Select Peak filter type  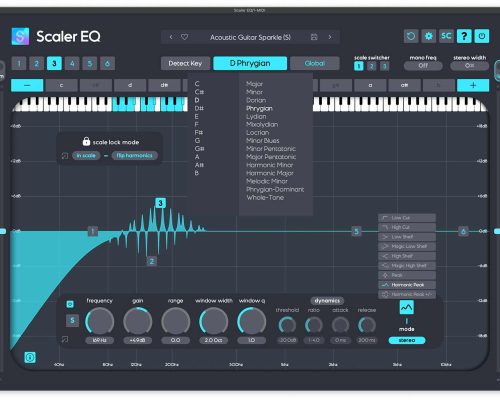[x=407, y=275]
